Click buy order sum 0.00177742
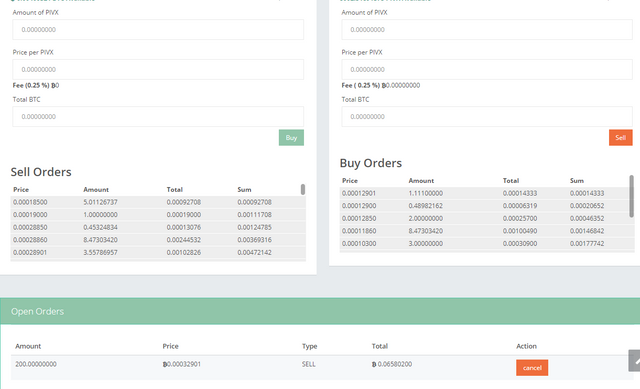Image resolution: width=640 pixels, height=389 pixels. click(x=587, y=244)
